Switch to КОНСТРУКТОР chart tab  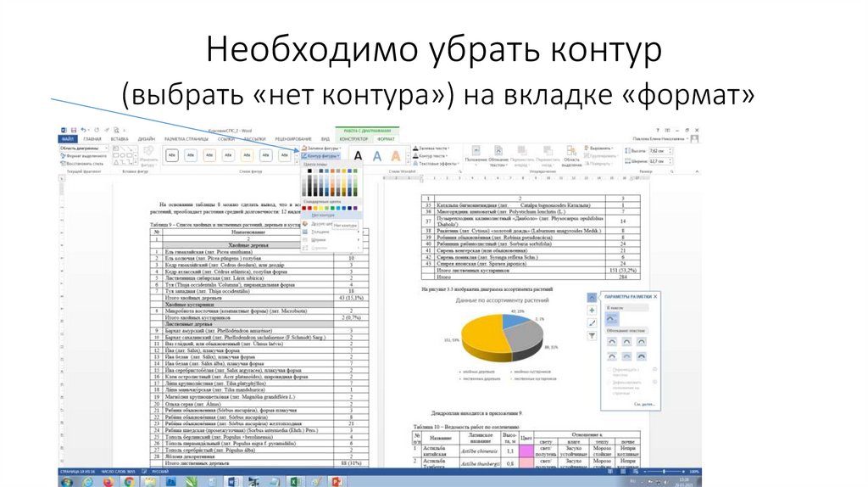[353, 139]
